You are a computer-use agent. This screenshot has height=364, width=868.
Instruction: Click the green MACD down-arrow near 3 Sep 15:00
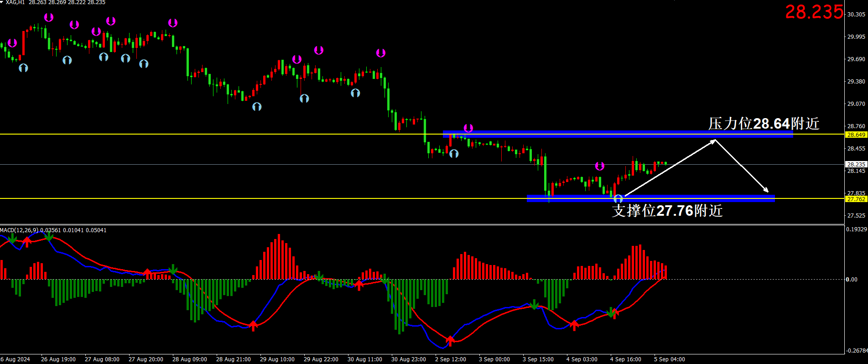coord(534,305)
